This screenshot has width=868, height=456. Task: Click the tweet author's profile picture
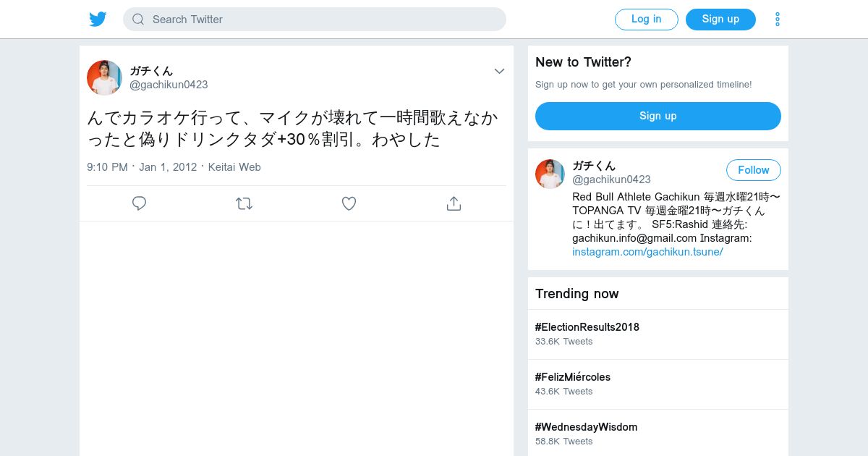[104, 77]
